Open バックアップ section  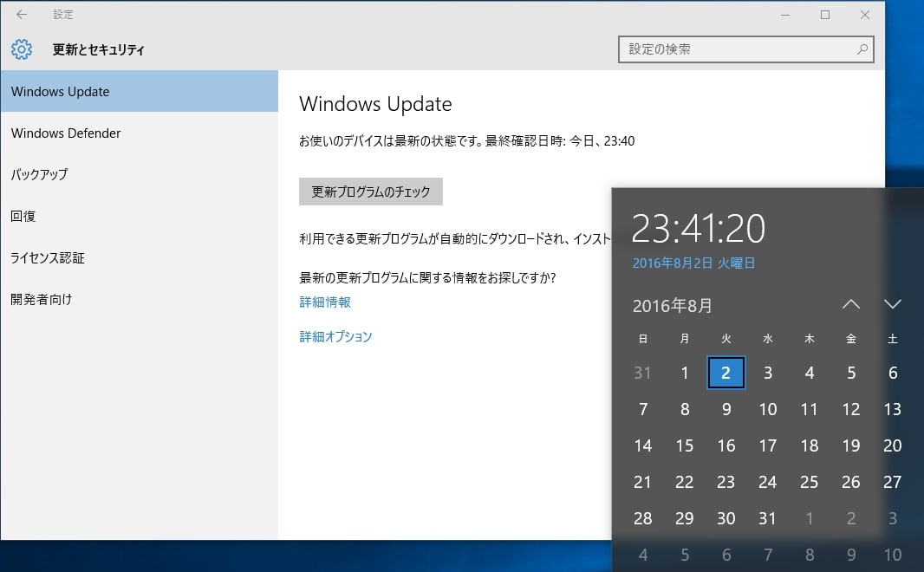coord(139,174)
